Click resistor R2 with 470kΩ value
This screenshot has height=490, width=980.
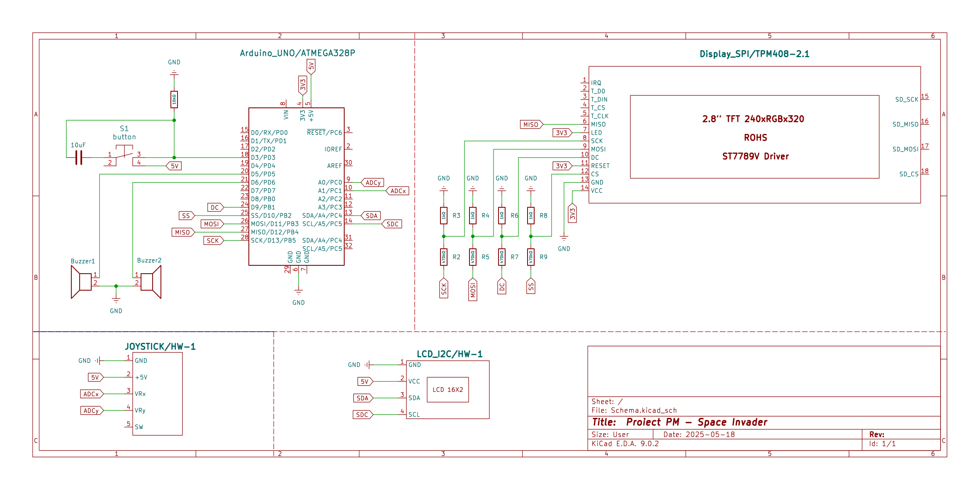tap(444, 258)
